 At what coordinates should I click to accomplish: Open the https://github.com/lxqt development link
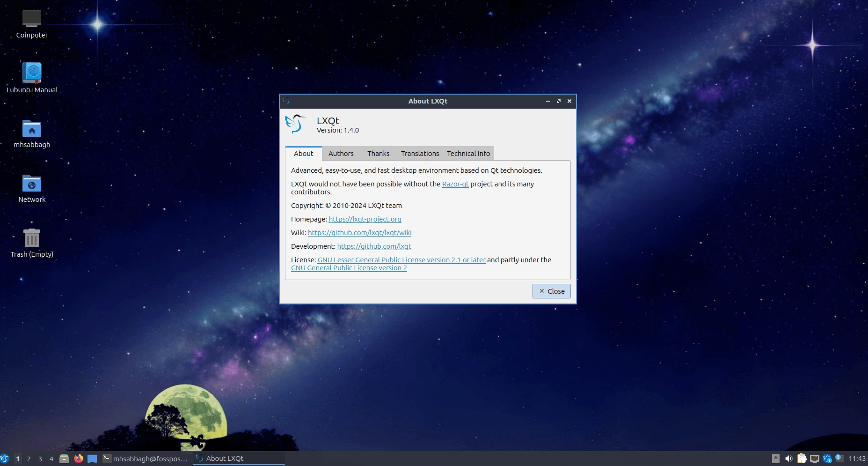(374, 246)
